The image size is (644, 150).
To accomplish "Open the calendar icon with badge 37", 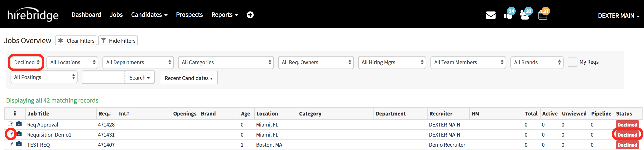I will pyautogui.click(x=542, y=15).
